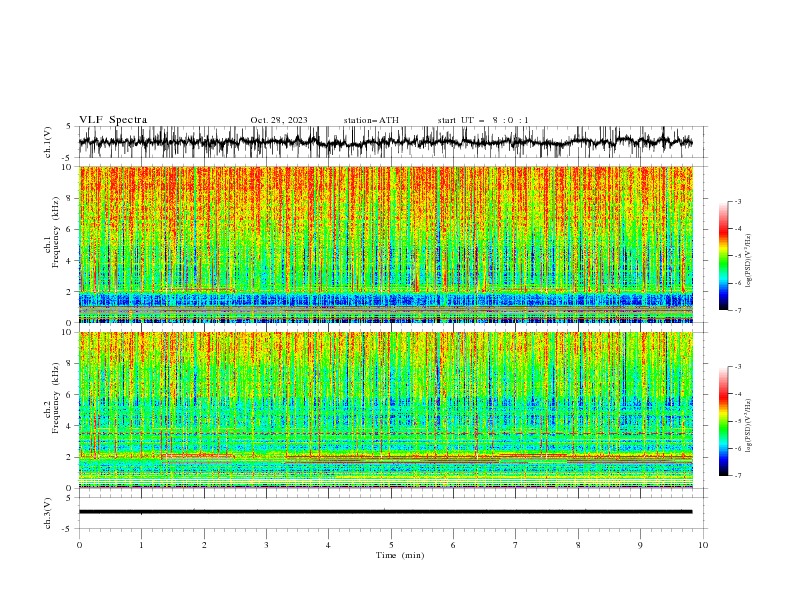
Task: Click the ch.2 spectrogram panel
Action: click(x=385, y=410)
